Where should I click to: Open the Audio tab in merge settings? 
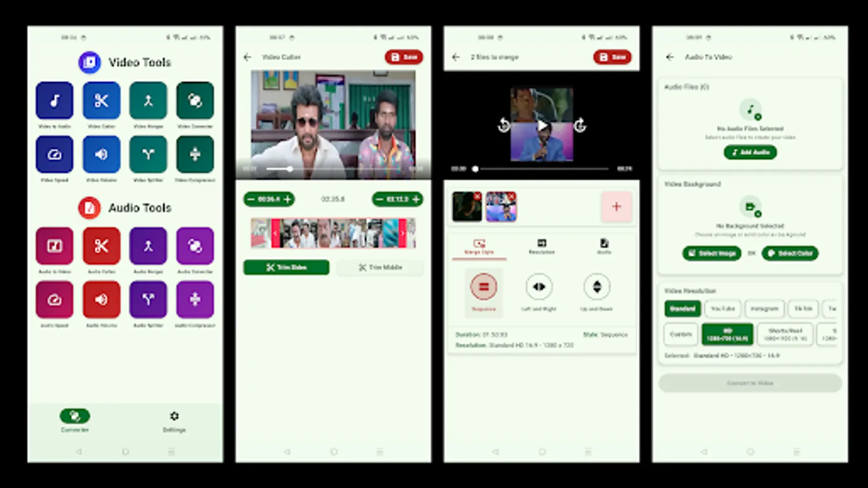tap(603, 246)
